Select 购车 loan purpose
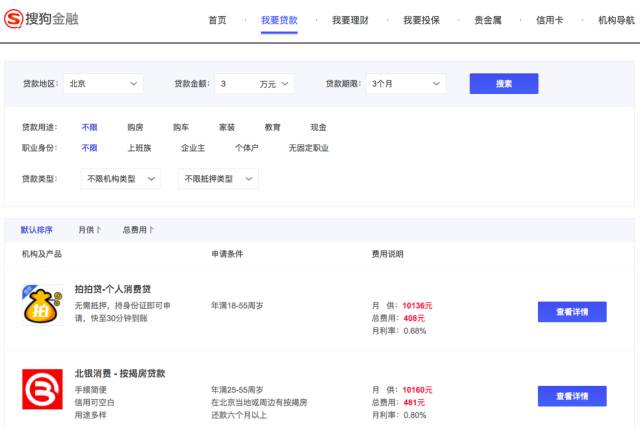This screenshot has width=640, height=430. point(181,127)
